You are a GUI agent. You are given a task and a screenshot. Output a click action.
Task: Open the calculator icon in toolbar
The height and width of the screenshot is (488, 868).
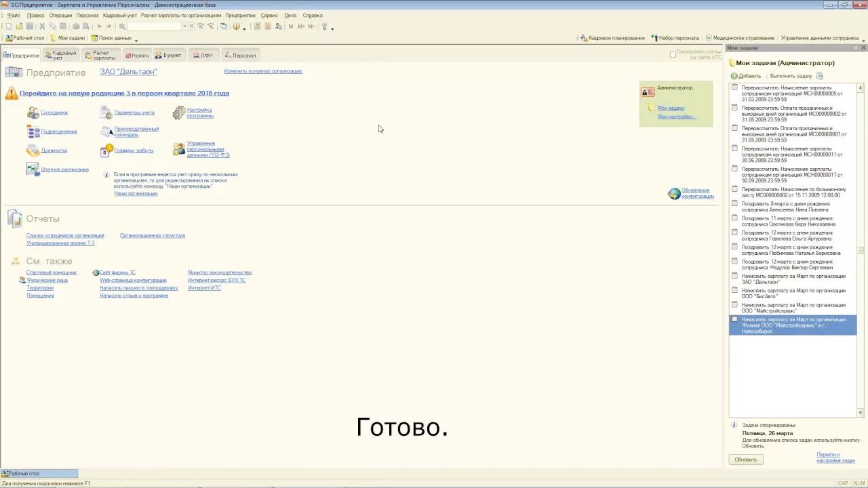tap(257, 26)
